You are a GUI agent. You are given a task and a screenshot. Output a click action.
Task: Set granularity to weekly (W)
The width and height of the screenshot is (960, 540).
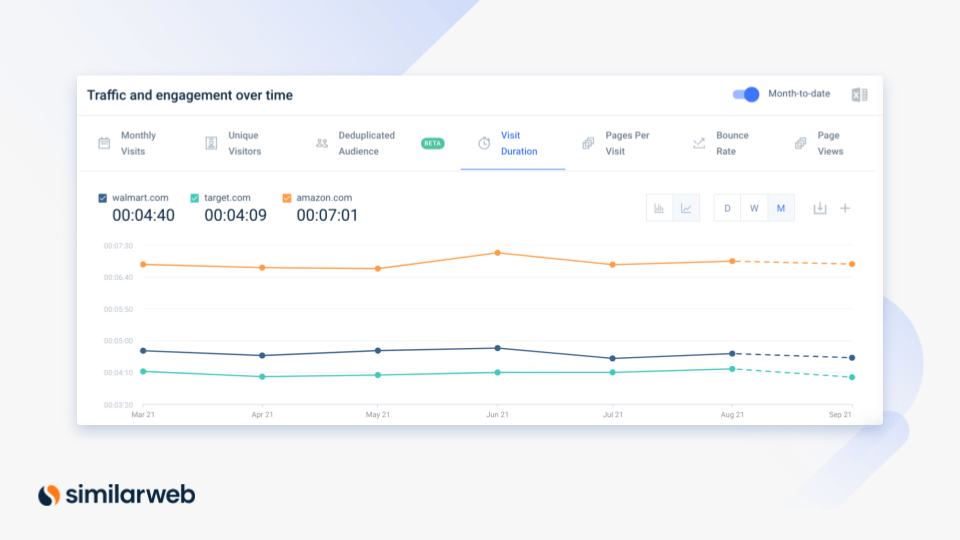(x=754, y=208)
